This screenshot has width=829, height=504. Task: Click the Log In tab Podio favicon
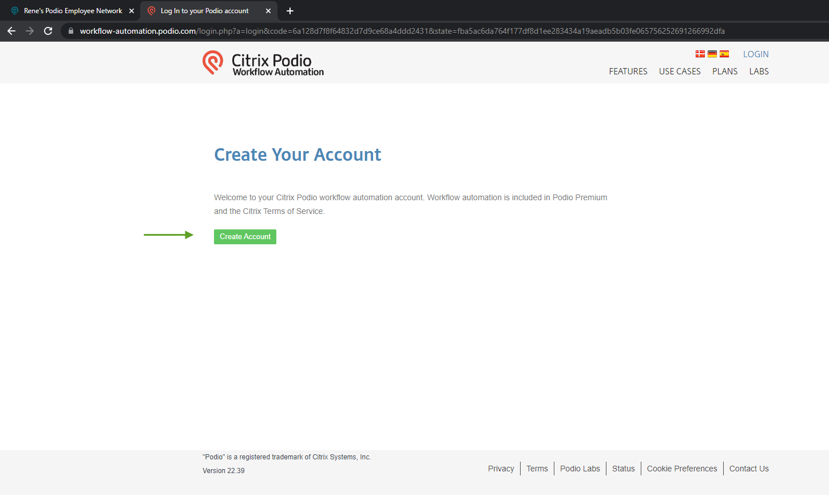tap(152, 11)
